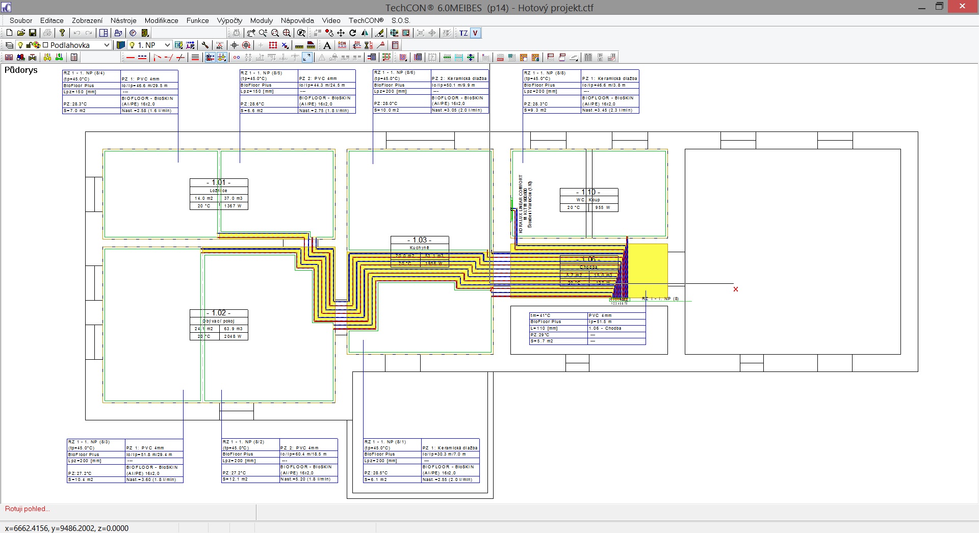
Task: Click the Save file diskette icon
Action: (33, 33)
